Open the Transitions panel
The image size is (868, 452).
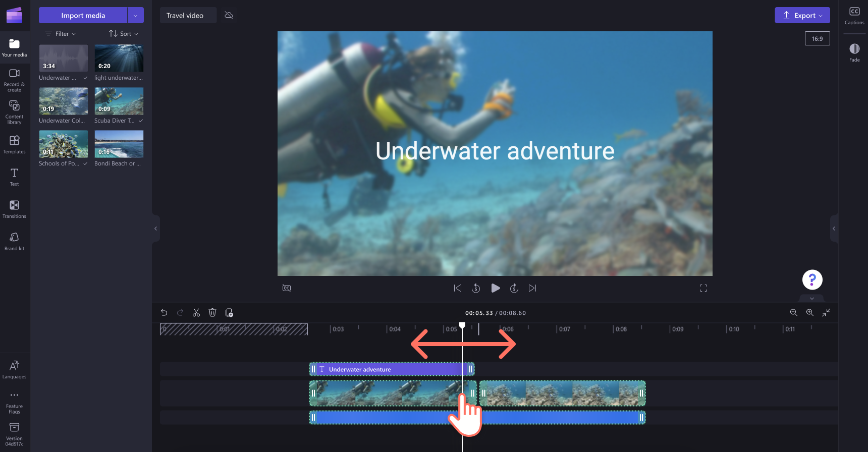[14, 209]
